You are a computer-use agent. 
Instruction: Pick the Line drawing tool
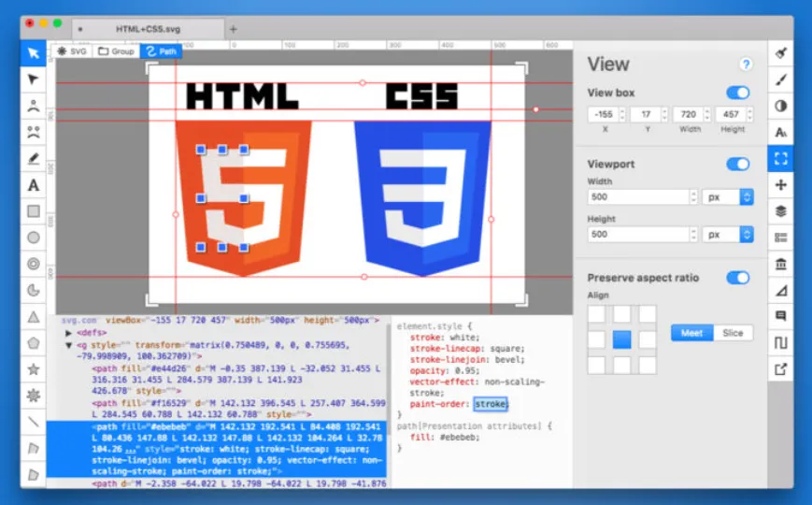click(33, 422)
